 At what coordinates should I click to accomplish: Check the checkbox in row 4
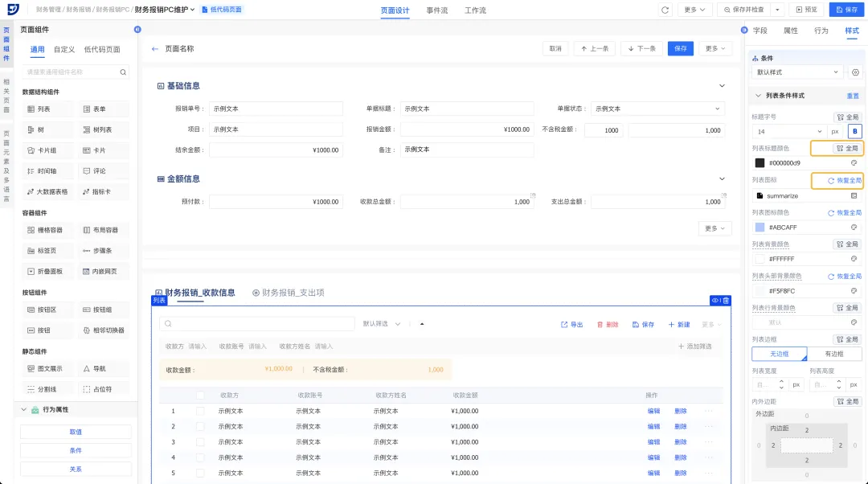click(x=200, y=457)
